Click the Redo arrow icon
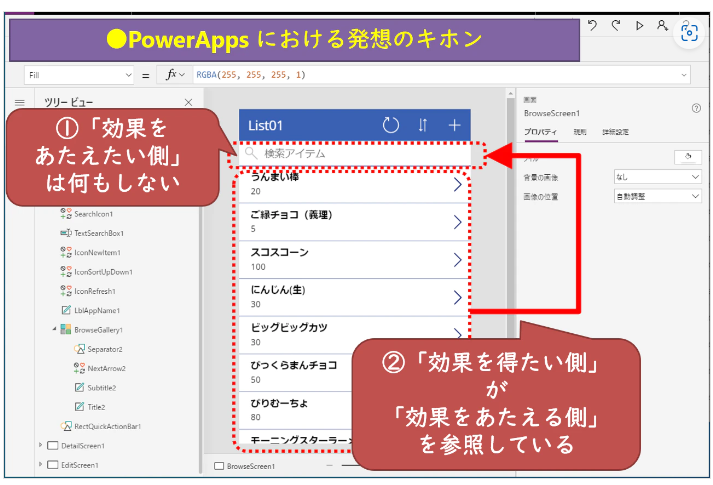 616,25
